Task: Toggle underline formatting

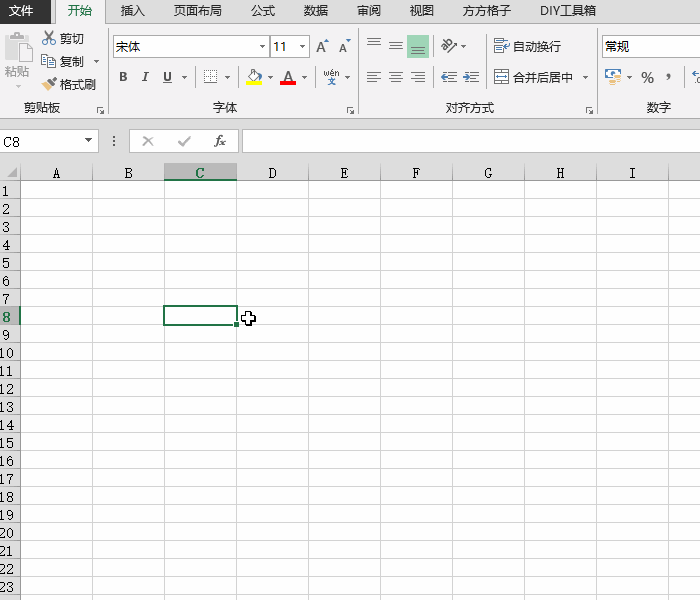Action: tap(167, 77)
